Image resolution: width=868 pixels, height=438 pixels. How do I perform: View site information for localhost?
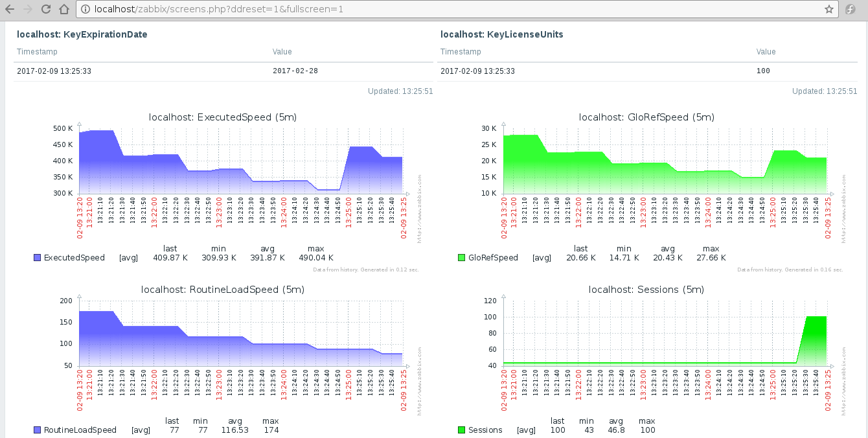[86, 9]
